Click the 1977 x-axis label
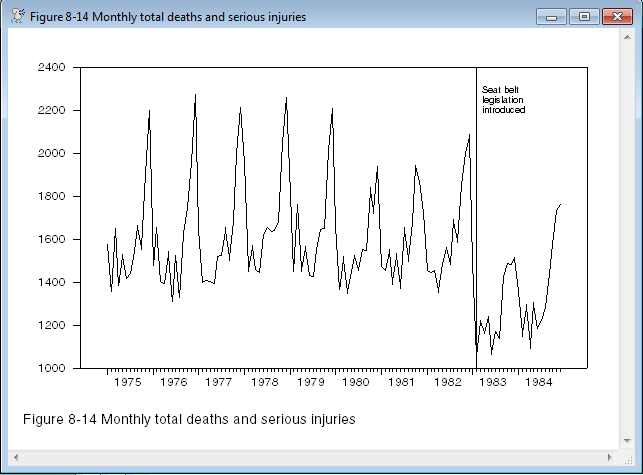 pos(219,383)
